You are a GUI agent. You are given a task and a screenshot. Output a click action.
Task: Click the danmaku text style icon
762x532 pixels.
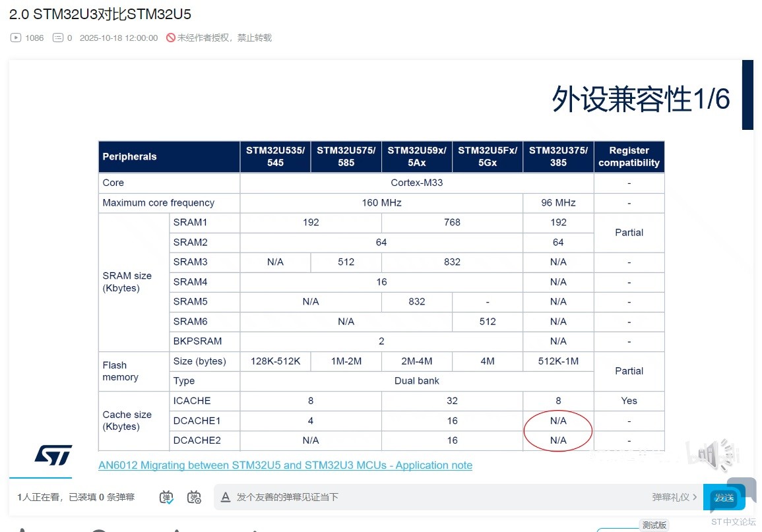(225, 497)
